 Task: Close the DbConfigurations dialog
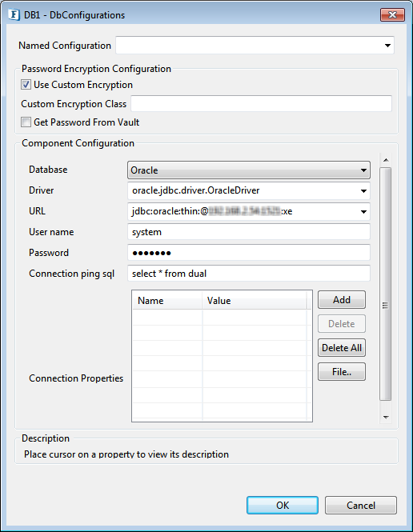coord(392,15)
